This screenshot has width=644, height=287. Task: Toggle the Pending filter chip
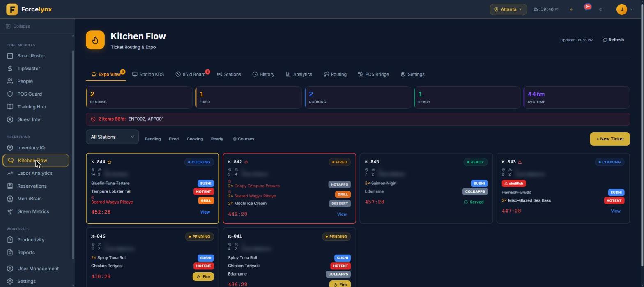(152, 139)
